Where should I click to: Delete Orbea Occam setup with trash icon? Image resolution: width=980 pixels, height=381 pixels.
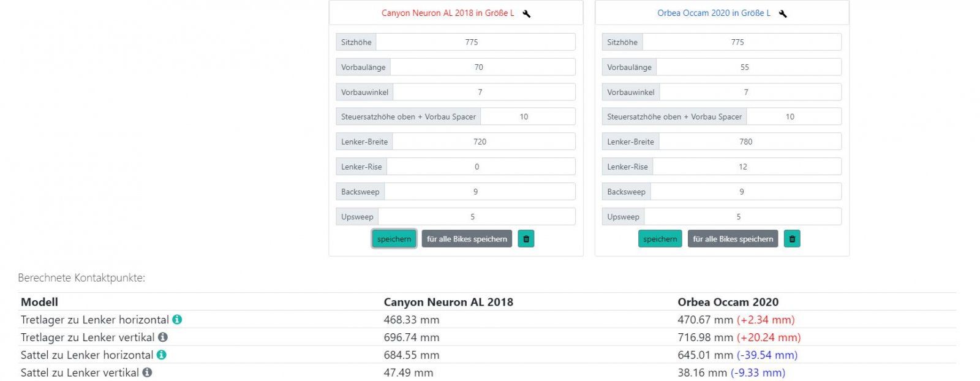tap(792, 239)
